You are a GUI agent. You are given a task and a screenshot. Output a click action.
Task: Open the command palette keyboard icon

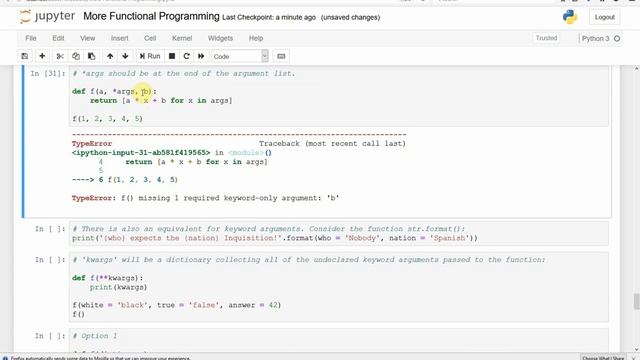click(281, 56)
